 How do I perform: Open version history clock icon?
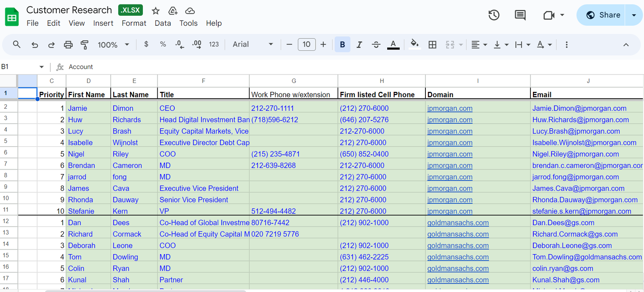494,15
